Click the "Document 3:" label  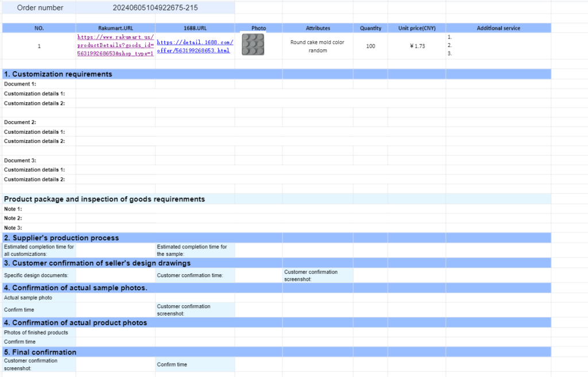tap(20, 161)
